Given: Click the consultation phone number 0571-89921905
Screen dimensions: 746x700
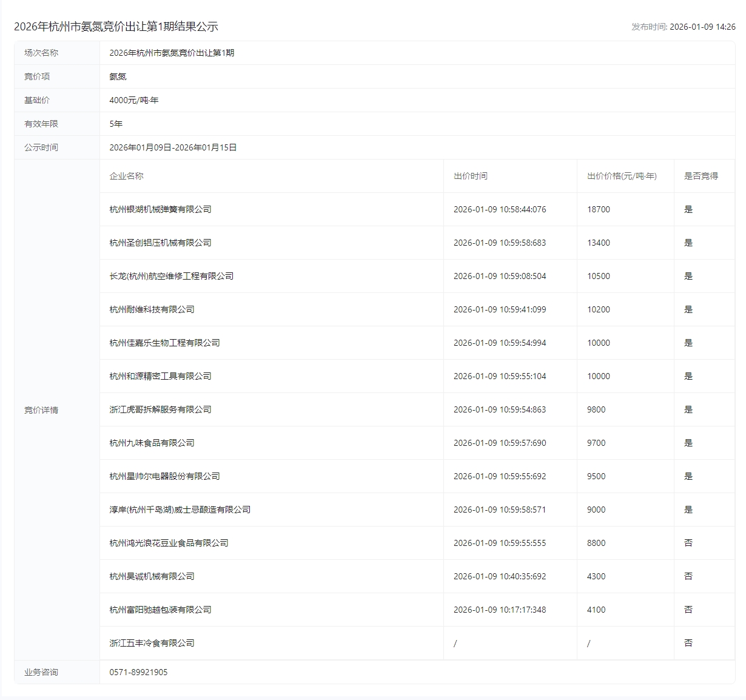Looking at the screenshot, I should [x=138, y=672].
